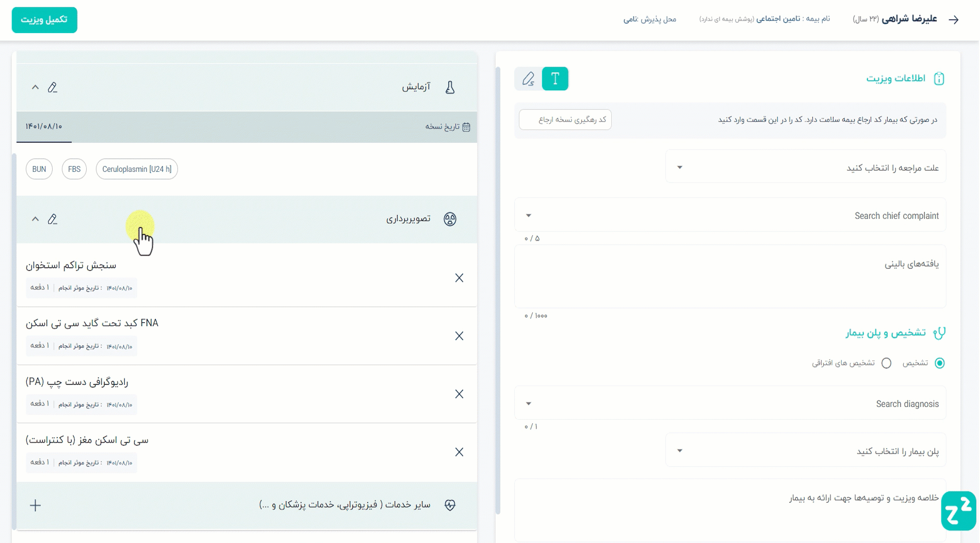Click the FBS test chip
980x543 pixels.
point(74,169)
